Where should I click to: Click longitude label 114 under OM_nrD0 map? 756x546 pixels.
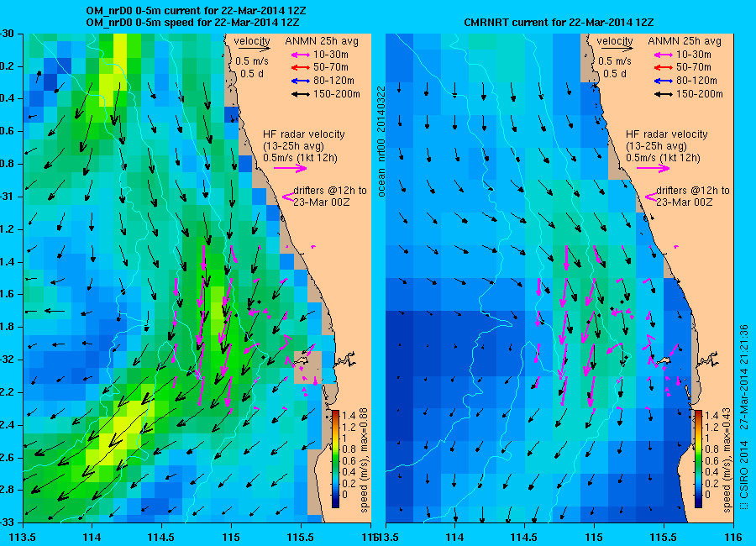(92, 537)
